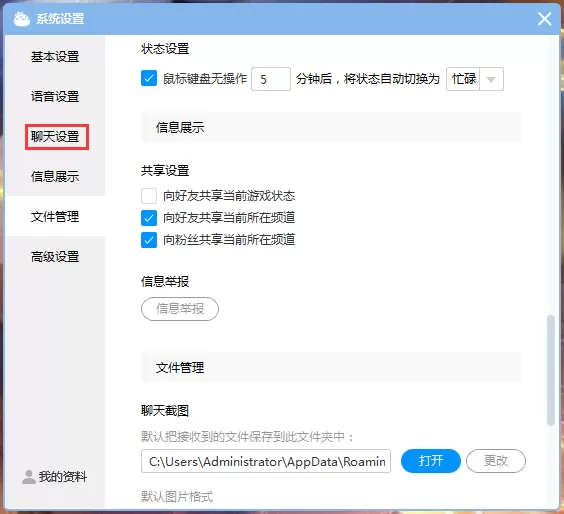Toggle 鼠标键盘无操作 auto-status checkbox
This screenshot has height=514, width=564.
pyautogui.click(x=149, y=78)
